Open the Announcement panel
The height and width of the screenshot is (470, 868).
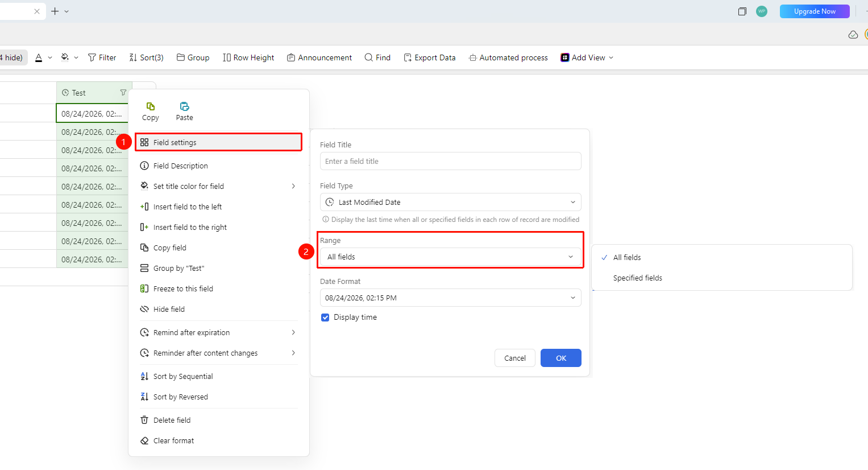pos(319,57)
